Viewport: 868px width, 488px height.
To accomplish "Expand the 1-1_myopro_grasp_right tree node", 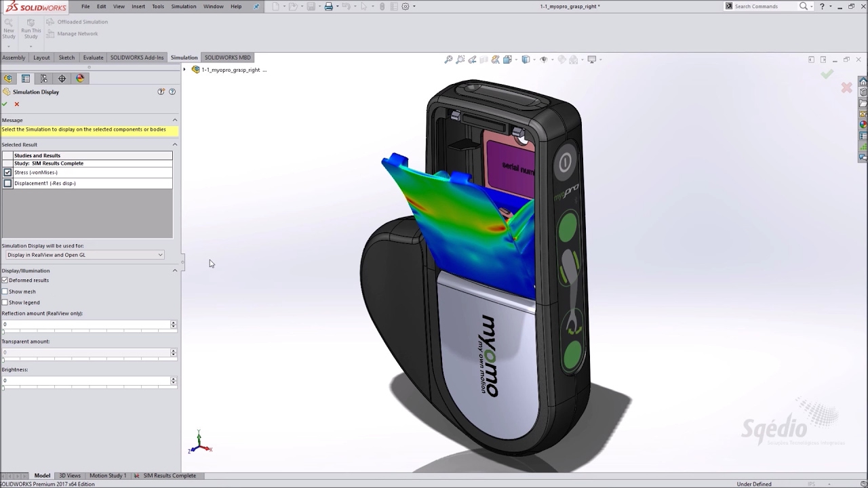I will (x=184, y=69).
